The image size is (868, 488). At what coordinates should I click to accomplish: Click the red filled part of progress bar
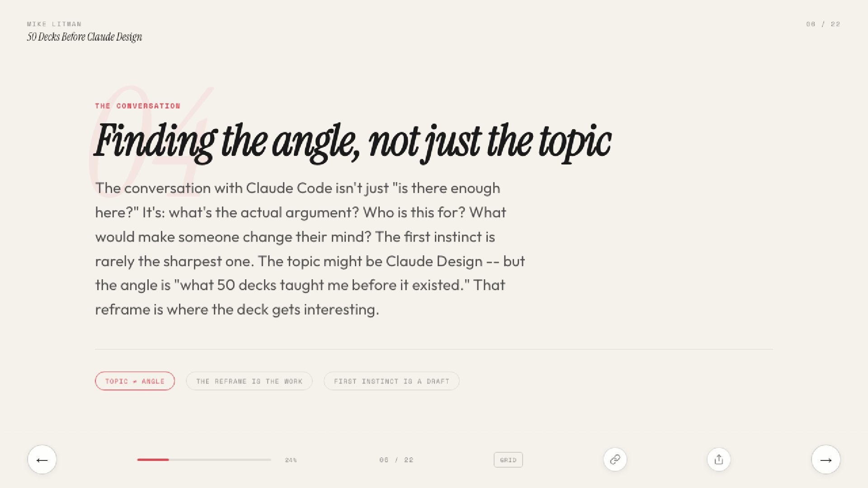click(153, 460)
